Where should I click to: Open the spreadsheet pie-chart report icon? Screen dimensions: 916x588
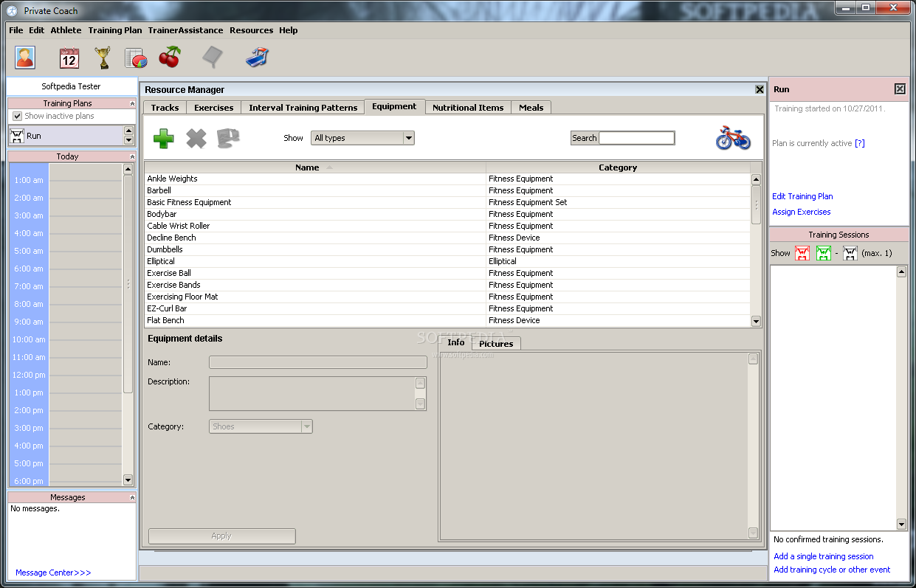136,58
